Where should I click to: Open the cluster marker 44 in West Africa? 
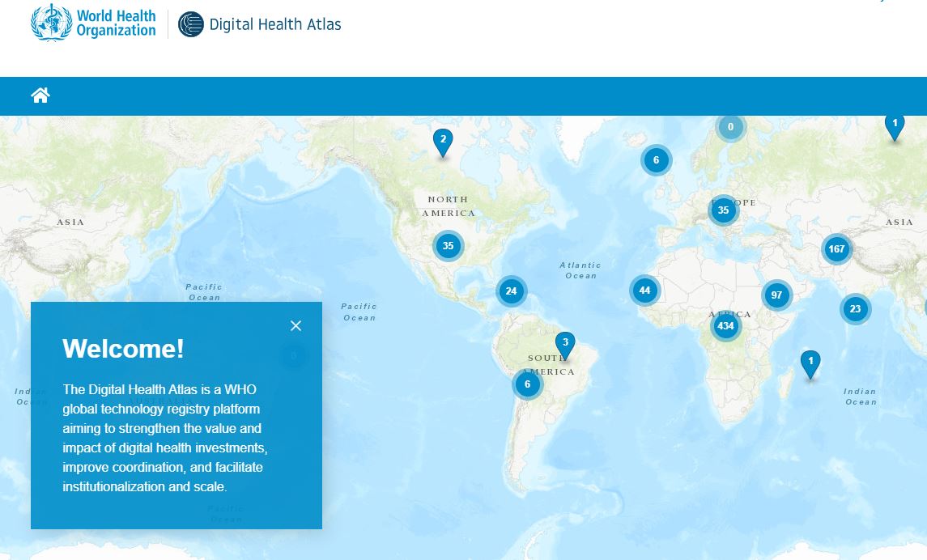click(645, 291)
